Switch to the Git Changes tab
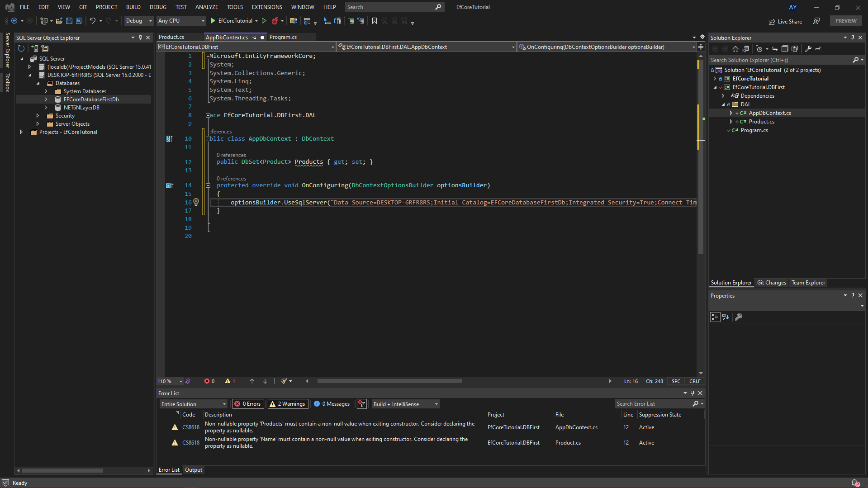This screenshot has height=488, width=868. tap(771, 283)
